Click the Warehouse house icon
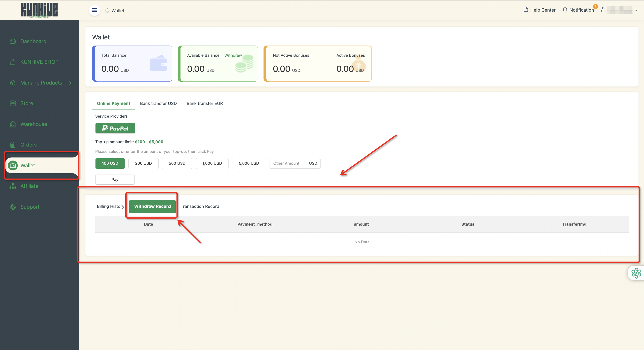The width and height of the screenshot is (644, 350). coord(13,124)
